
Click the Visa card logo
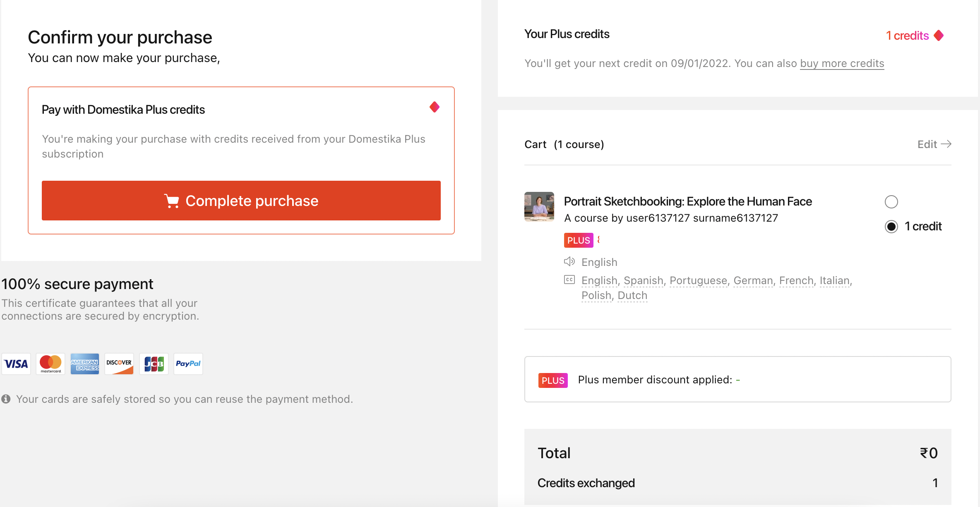point(16,364)
